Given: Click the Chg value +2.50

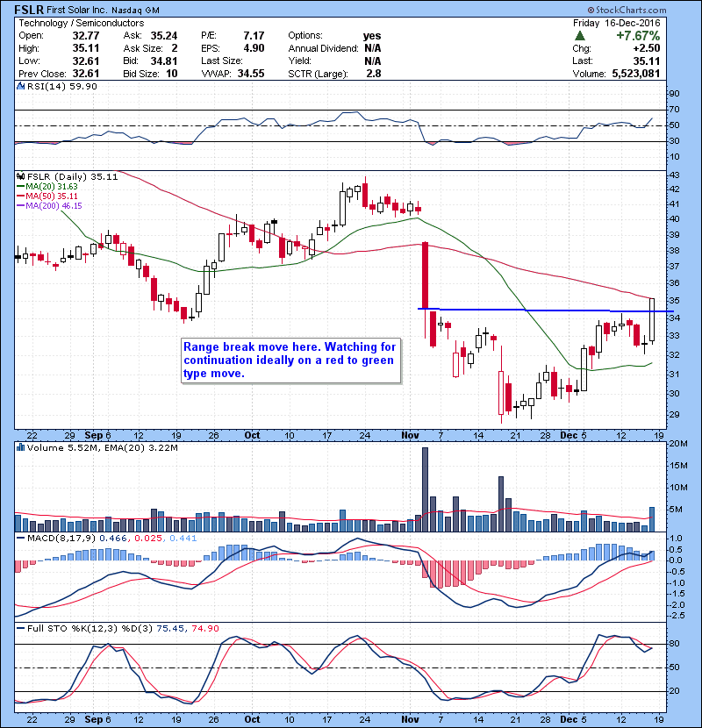Looking at the screenshot, I should tap(646, 48).
